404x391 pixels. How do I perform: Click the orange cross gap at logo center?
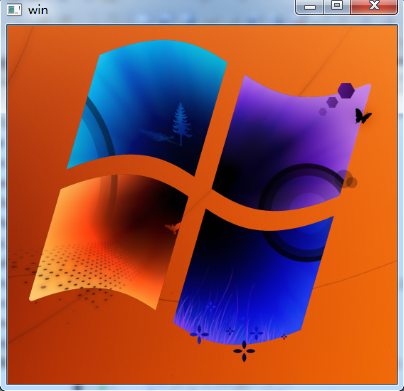pos(201,193)
